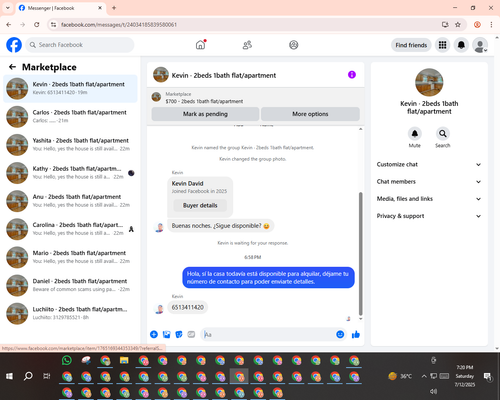Viewport: 500px width, 400px height.
Task: Expand Chat members section
Action: [x=429, y=182]
